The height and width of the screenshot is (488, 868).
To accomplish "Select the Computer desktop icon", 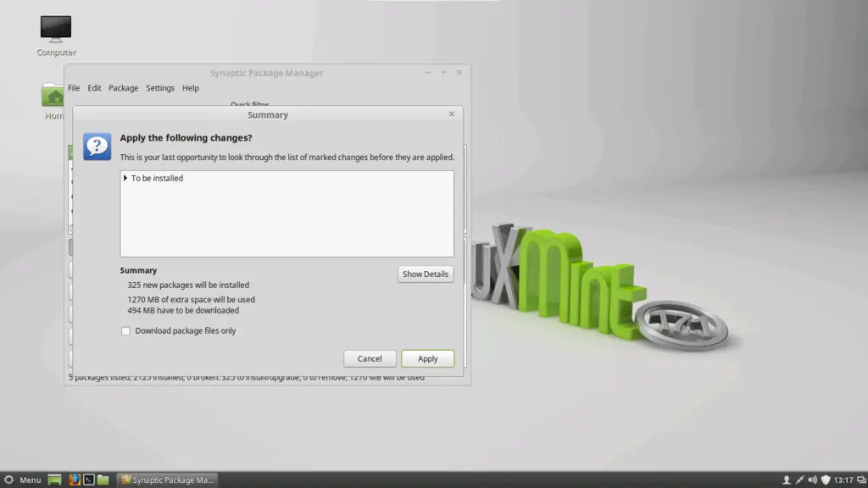I will coord(56,36).
